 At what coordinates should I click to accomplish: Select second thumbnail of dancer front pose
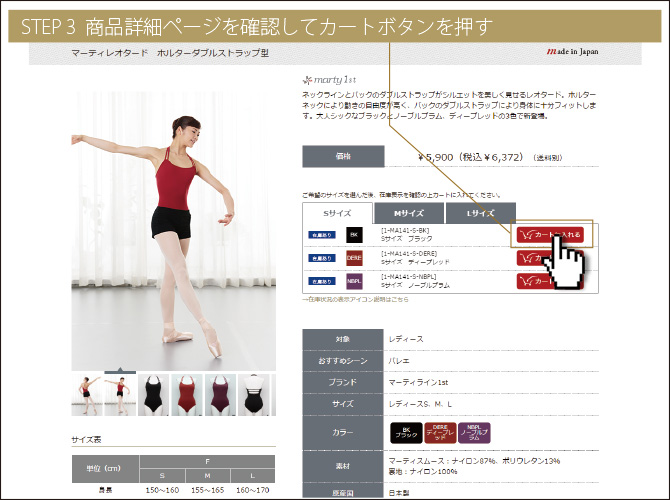point(120,395)
